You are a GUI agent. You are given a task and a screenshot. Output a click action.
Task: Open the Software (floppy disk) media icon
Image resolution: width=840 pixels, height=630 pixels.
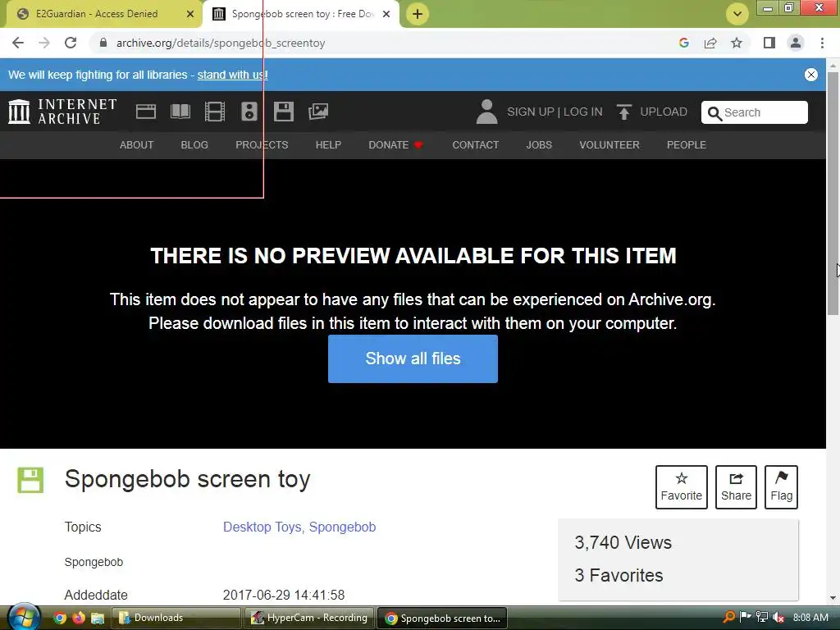click(283, 112)
